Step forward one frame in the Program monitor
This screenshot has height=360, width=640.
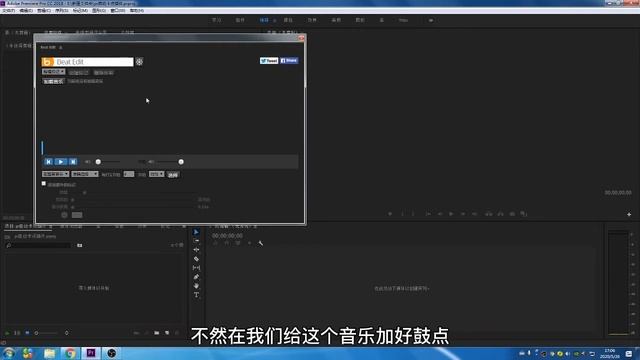coord(463,214)
